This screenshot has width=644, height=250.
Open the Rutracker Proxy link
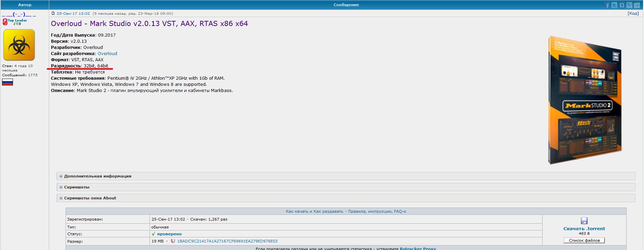point(418,248)
